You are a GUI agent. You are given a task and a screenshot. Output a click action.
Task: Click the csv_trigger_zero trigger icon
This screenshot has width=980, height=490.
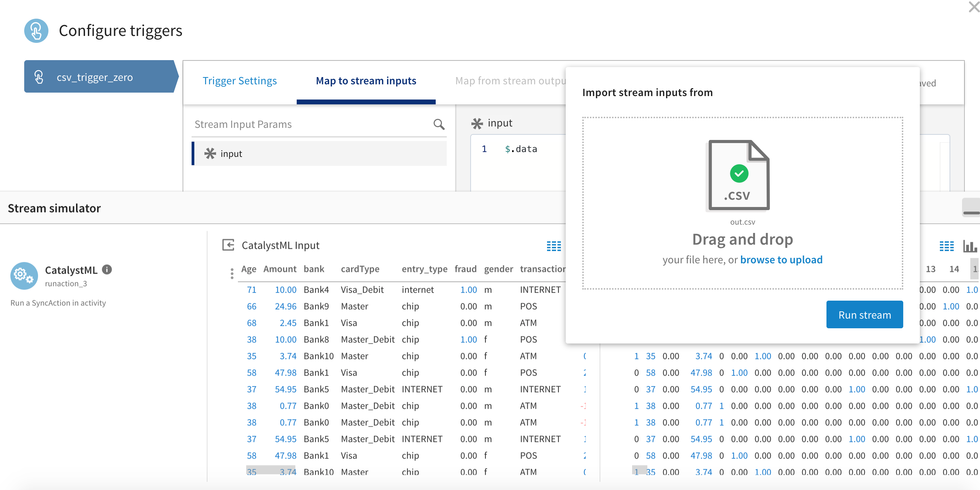click(39, 76)
